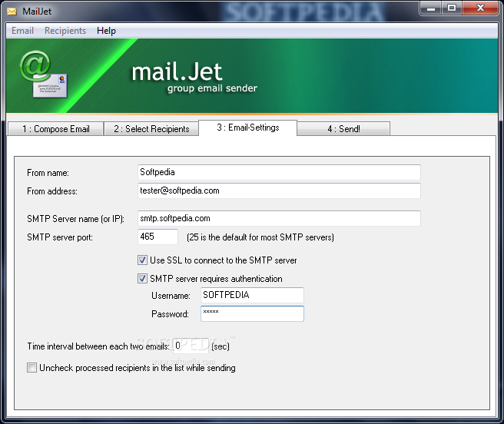Click the Username field
The height and width of the screenshot is (424, 504).
point(252,295)
